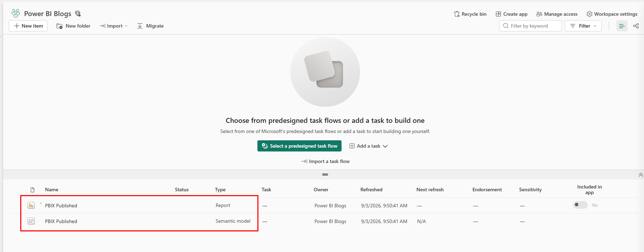Click the semantic model icon for PBIX Published
Image resolution: width=644 pixels, height=252 pixels.
[31, 221]
